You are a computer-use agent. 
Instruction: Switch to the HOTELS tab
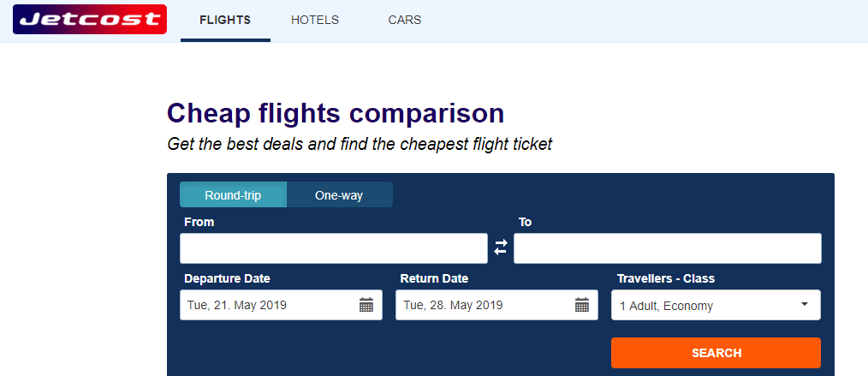pyautogui.click(x=315, y=20)
